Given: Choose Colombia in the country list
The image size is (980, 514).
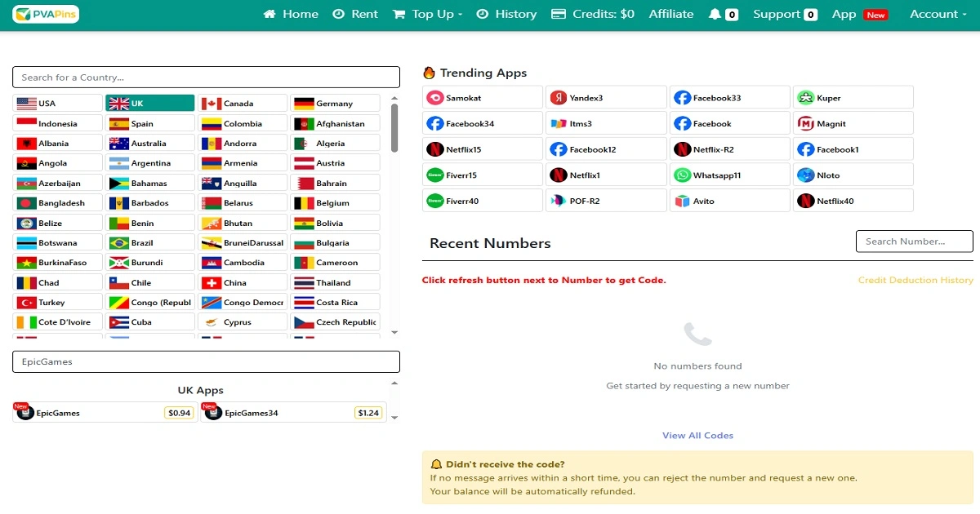Looking at the screenshot, I should [243, 123].
